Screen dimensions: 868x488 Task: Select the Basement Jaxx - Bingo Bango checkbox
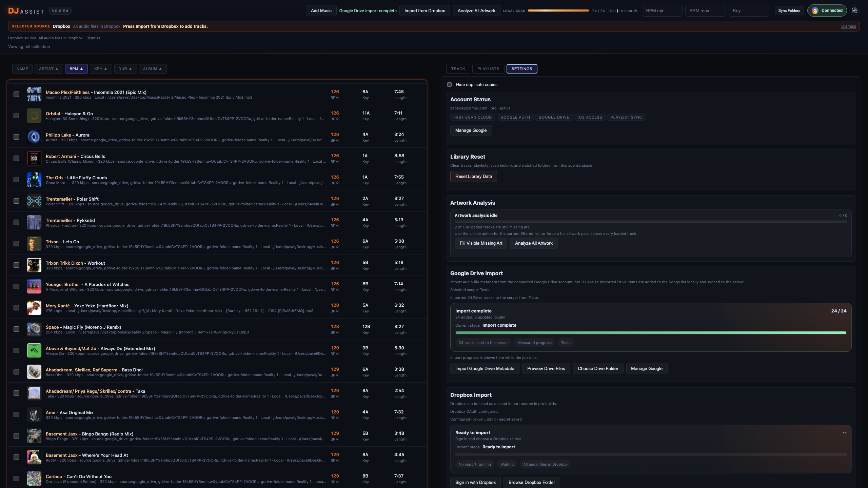click(16, 436)
